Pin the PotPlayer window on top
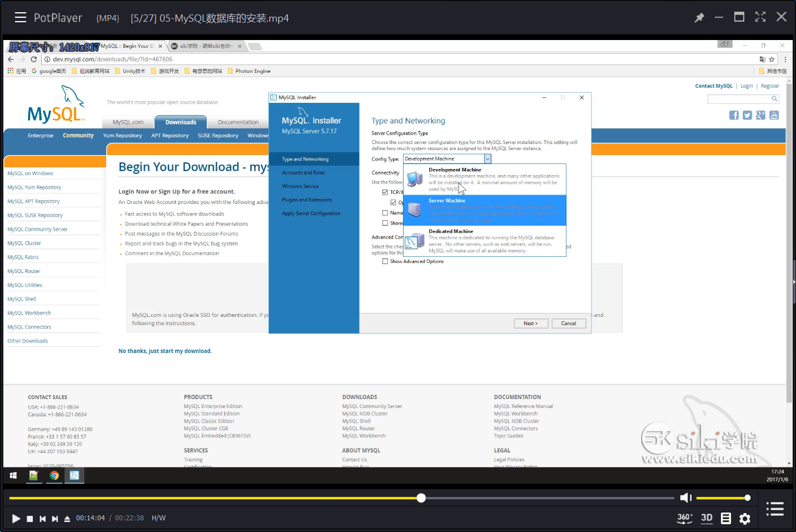The image size is (796, 532). pyautogui.click(x=699, y=18)
